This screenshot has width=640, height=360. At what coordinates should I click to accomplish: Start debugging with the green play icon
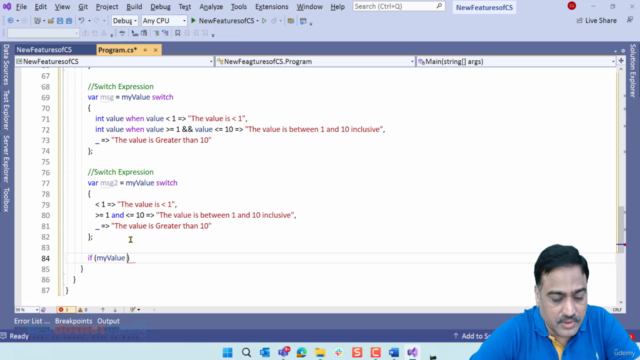pyautogui.click(x=193, y=20)
